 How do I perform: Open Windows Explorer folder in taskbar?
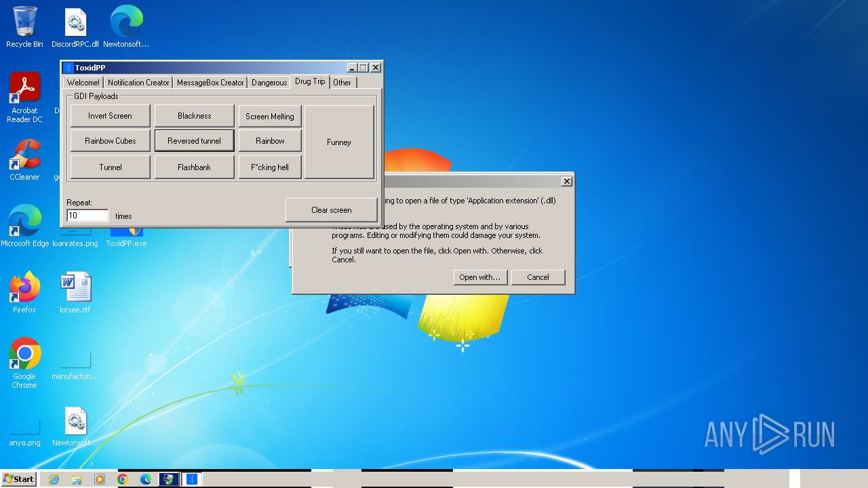coord(77,479)
